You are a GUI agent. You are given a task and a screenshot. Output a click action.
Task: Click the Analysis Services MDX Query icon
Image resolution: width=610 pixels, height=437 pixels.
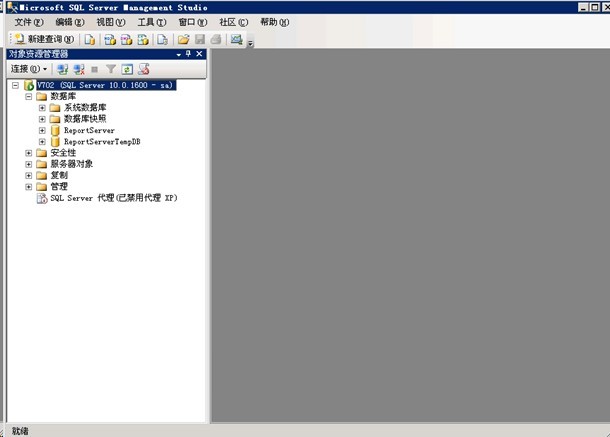tap(110, 39)
